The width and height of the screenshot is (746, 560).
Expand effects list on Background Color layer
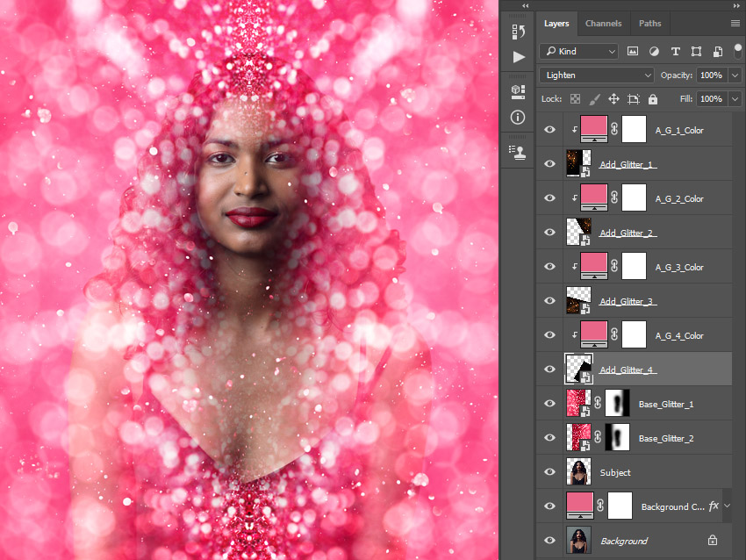coord(728,506)
